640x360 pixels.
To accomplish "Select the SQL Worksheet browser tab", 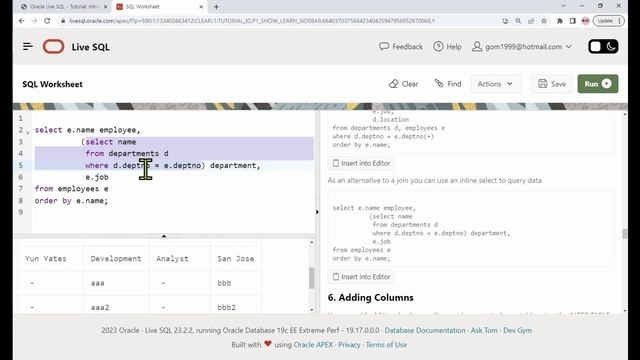I will pos(159,7).
